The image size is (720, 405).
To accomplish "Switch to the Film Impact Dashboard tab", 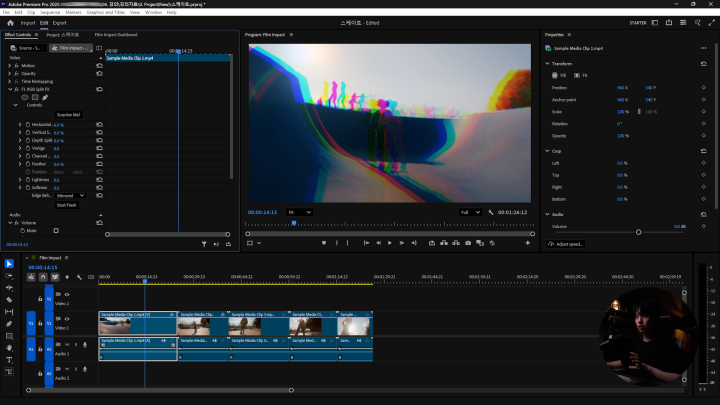I will click(116, 34).
